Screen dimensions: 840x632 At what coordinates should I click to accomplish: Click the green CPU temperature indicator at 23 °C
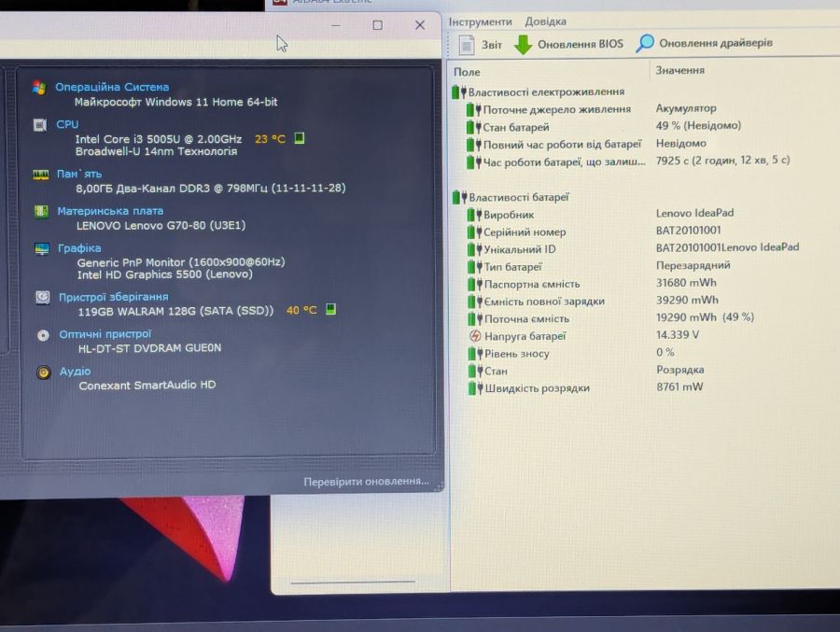pyautogui.click(x=300, y=138)
